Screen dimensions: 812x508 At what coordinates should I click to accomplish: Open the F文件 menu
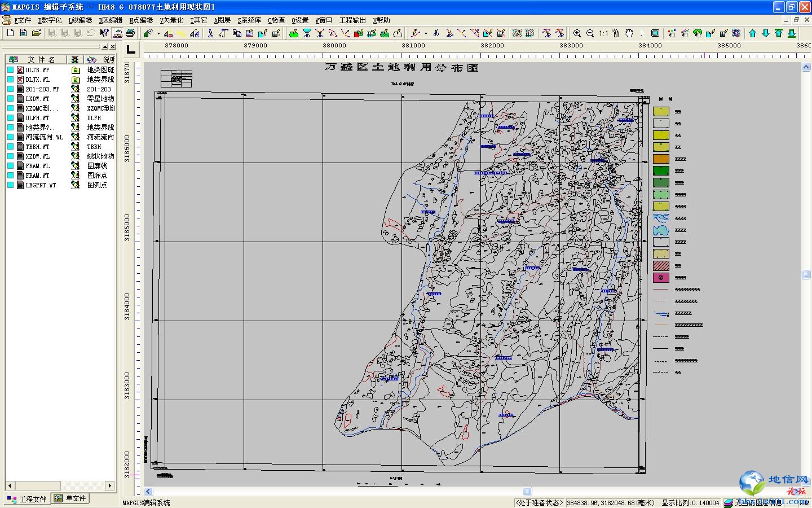tap(23, 20)
